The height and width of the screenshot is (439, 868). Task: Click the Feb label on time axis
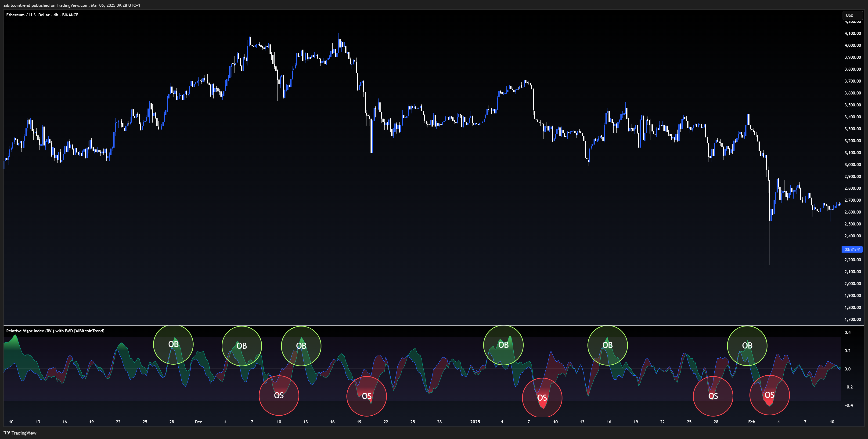[x=751, y=422]
